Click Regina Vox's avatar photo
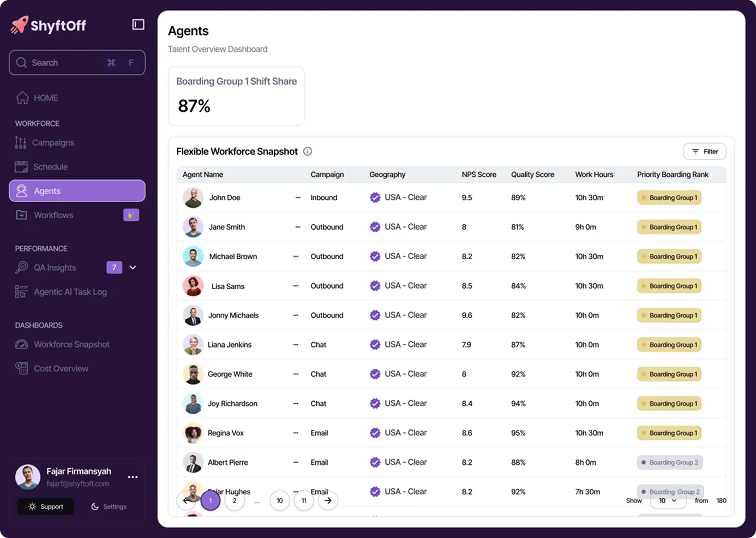This screenshot has height=538, width=756. point(193,433)
